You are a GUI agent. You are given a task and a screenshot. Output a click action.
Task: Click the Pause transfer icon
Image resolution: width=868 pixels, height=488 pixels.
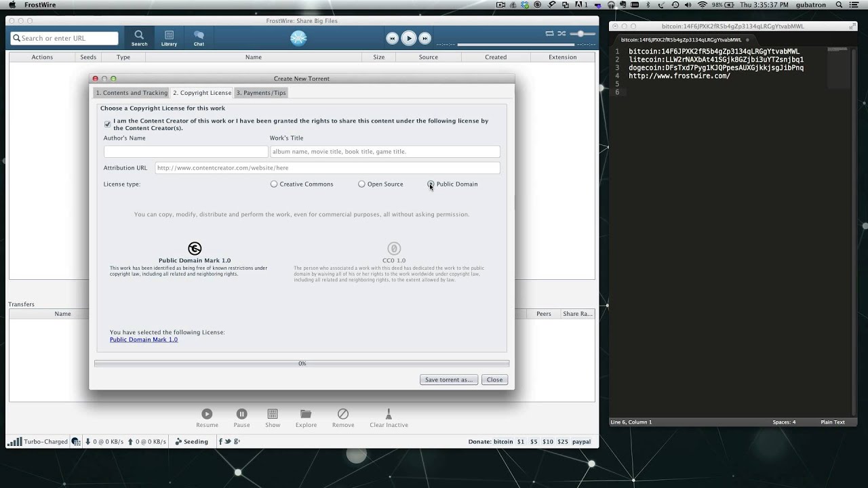coord(241,413)
